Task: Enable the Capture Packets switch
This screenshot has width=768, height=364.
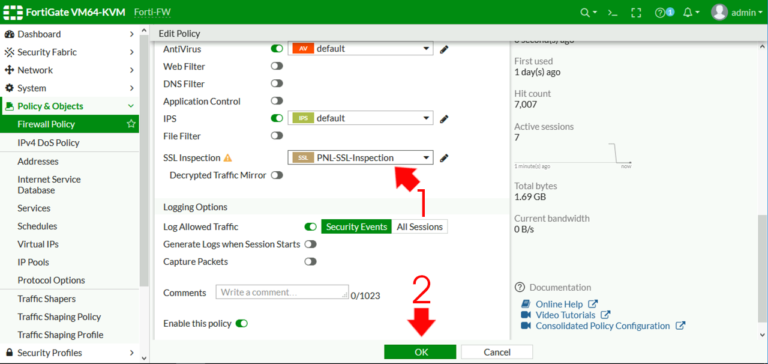Action: (x=311, y=262)
